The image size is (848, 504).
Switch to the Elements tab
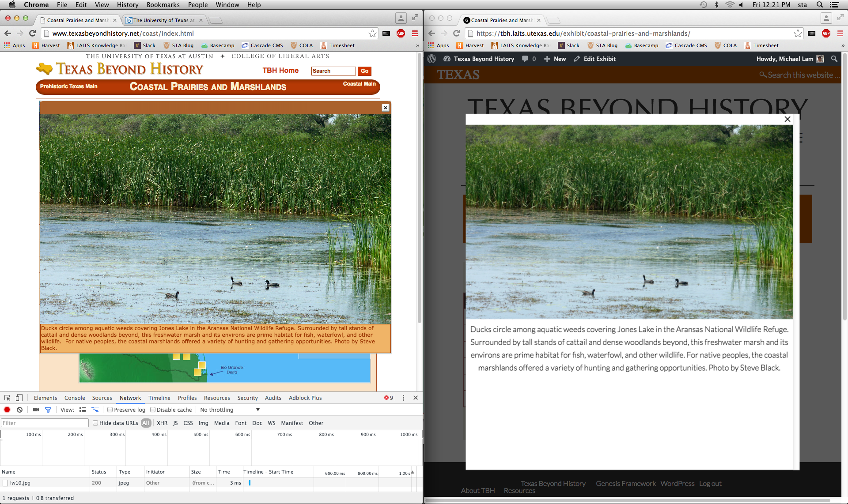click(45, 398)
